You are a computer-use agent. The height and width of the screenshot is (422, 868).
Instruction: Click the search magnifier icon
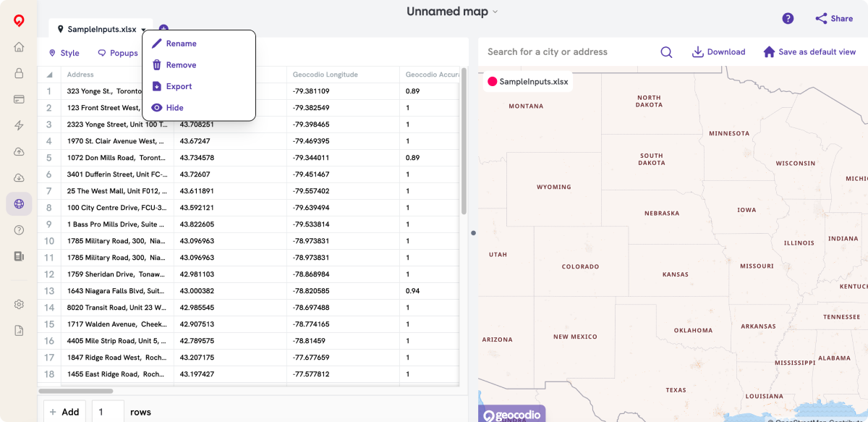point(666,52)
